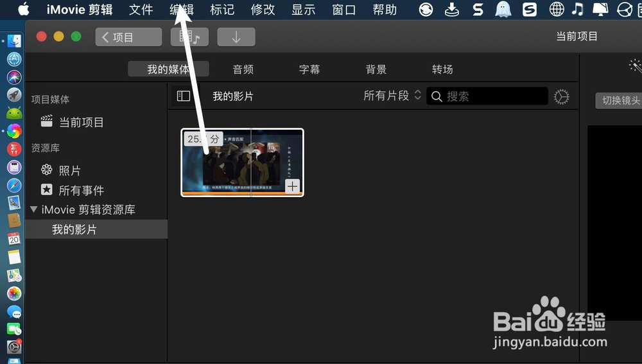Click the angular S menu bar icon

point(478,9)
